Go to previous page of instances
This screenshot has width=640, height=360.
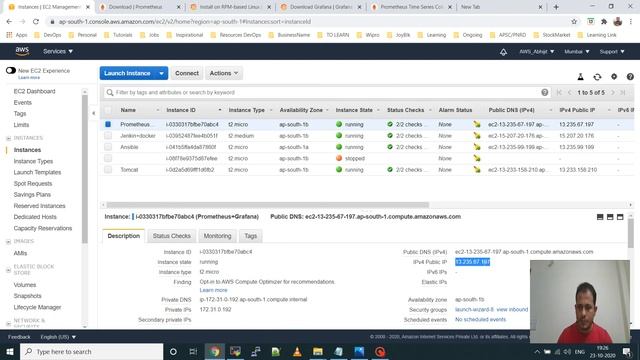pos(569,93)
